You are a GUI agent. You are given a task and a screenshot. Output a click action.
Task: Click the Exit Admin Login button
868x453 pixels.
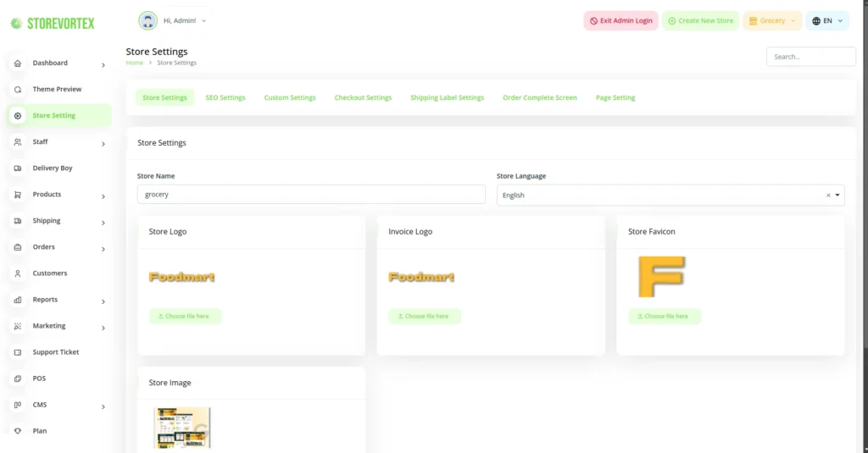click(620, 20)
